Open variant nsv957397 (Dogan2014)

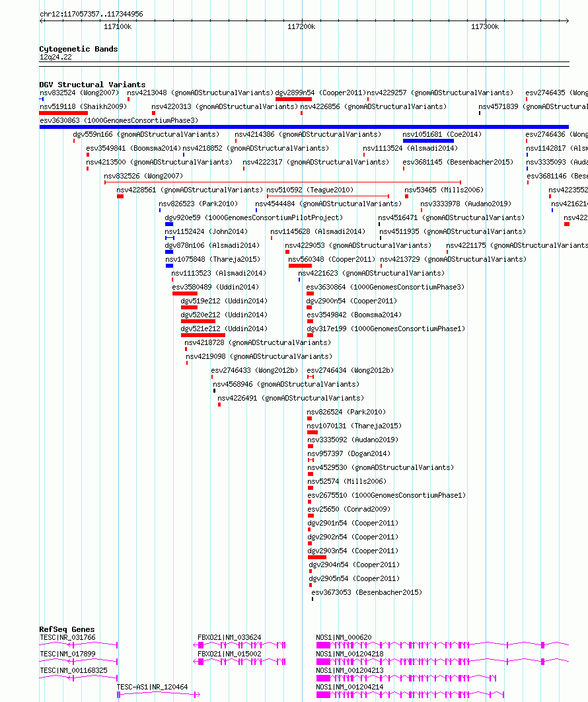point(349,453)
